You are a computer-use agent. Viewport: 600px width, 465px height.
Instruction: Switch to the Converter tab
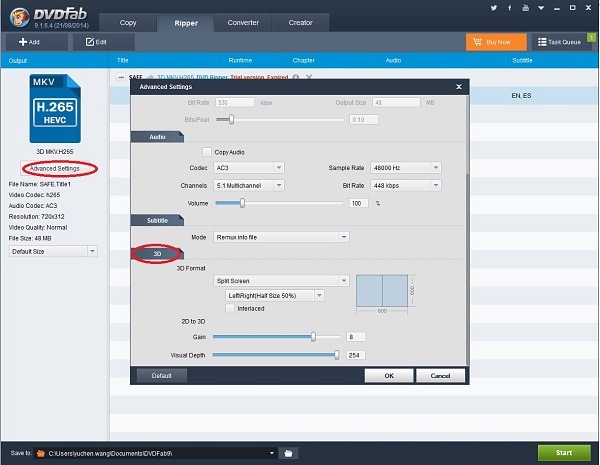tap(243, 23)
